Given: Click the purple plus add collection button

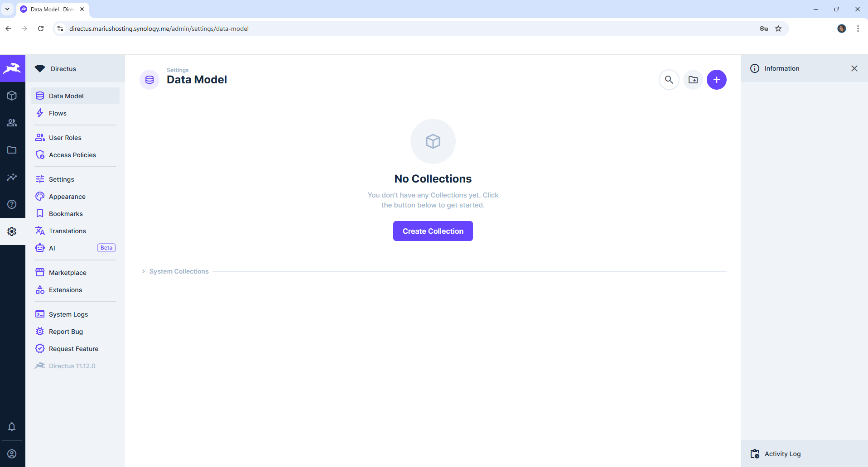Looking at the screenshot, I should 716,80.
